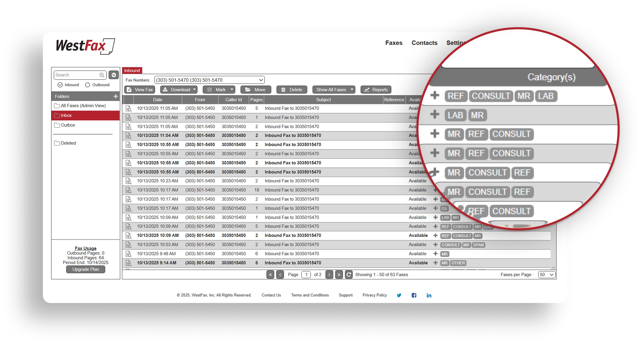Open the Contacts menu
This screenshot has width=644, height=343.
click(x=424, y=43)
